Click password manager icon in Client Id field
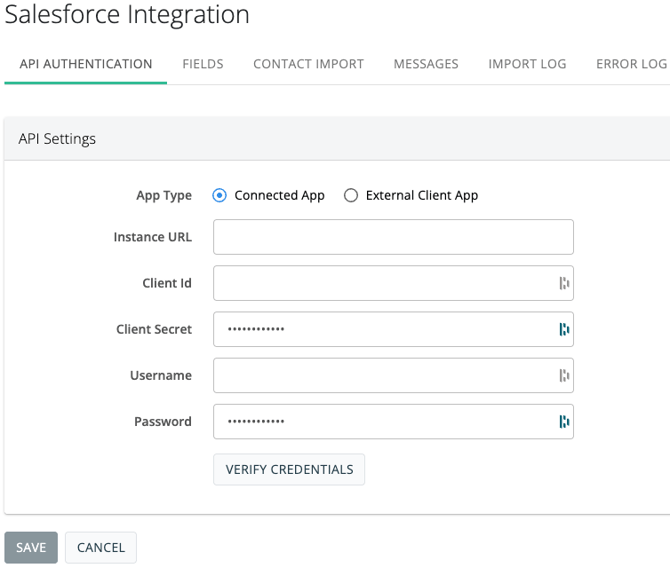670x568 pixels. tap(564, 283)
